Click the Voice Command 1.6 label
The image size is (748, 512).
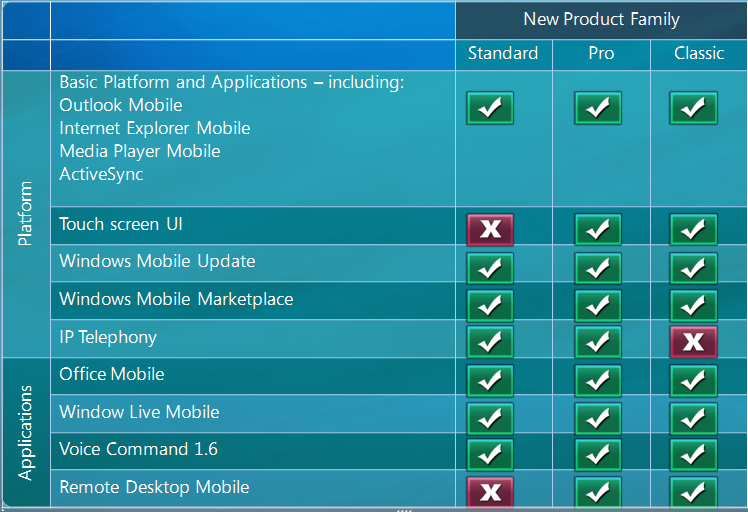point(138,449)
